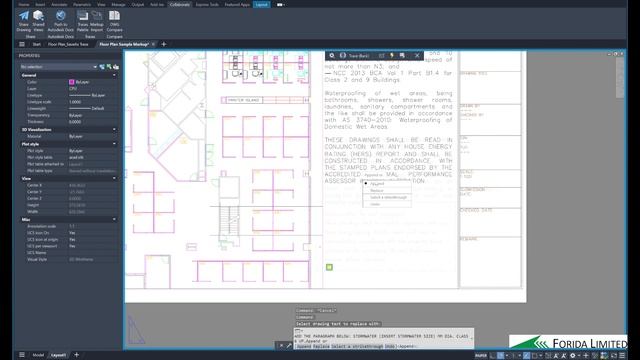Close the command line with X
The image size is (640, 360).
tap(281, 345)
